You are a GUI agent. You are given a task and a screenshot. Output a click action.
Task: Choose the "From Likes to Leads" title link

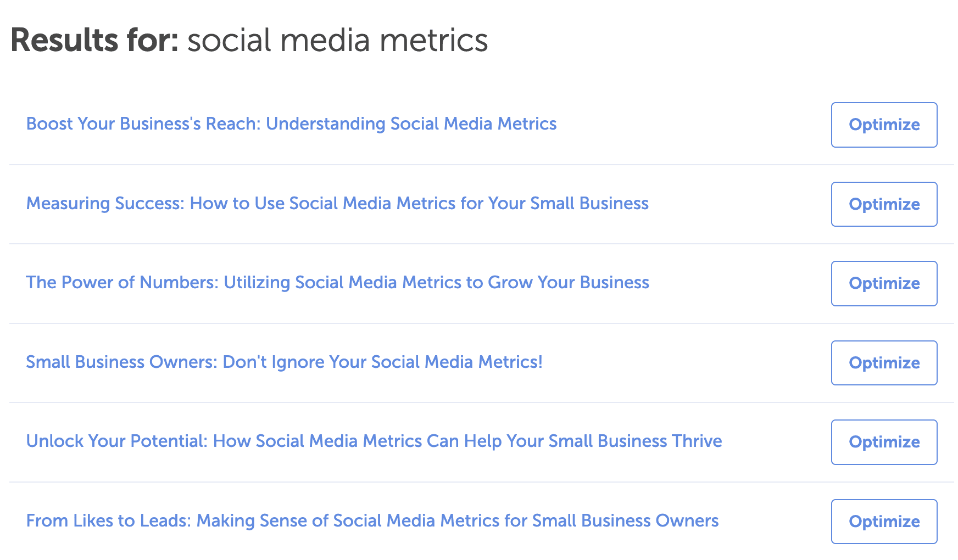(x=372, y=521)
